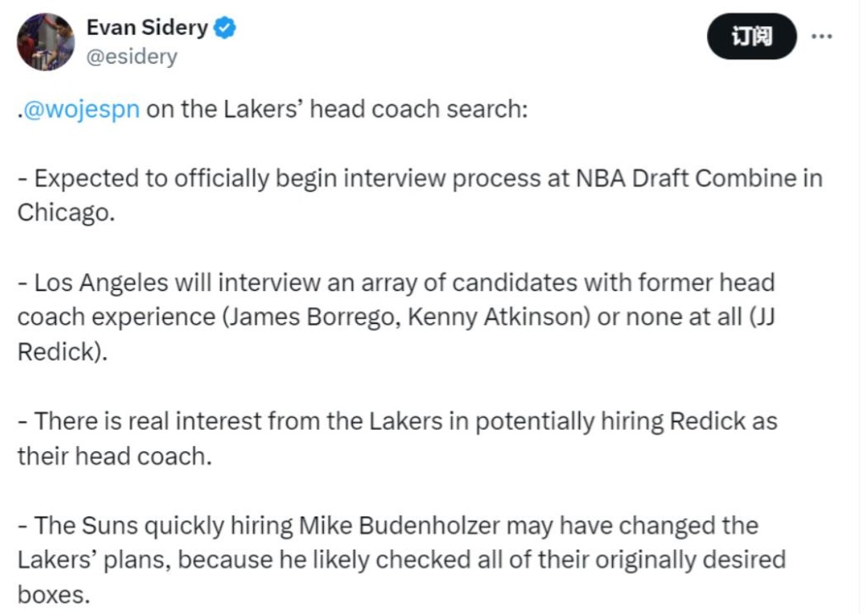Open the Evan Sidery display name
Viewport: 868px width, 614px height.
coord(147,28)
